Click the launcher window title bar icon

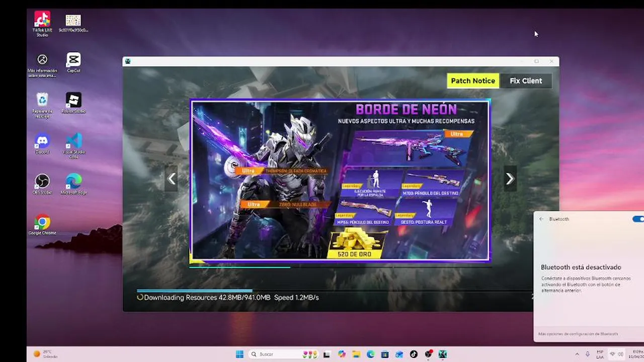pyautogui.click(x=128, y=61)
